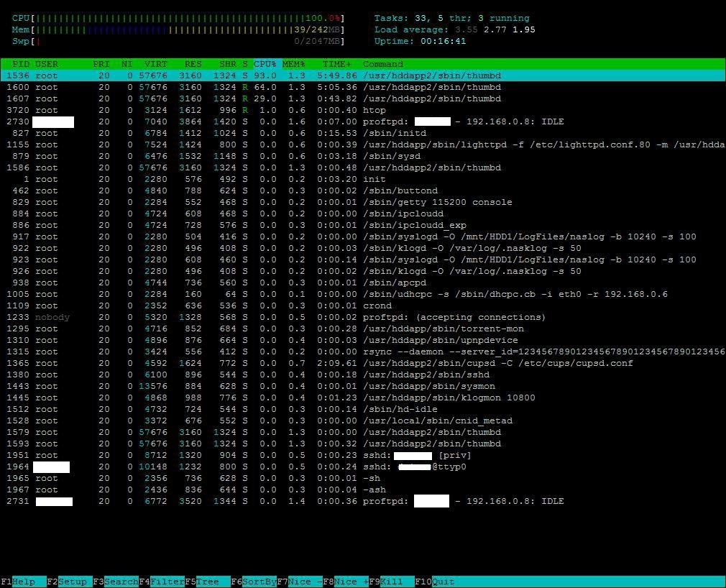Open the F2 Setup screen

[x=70, y=582]
